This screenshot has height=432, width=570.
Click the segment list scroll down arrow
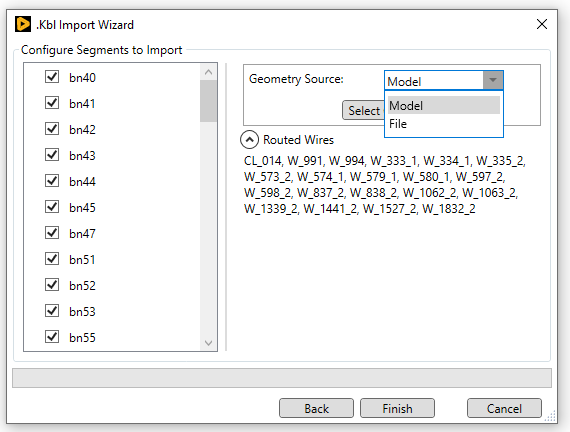[208, 343]
